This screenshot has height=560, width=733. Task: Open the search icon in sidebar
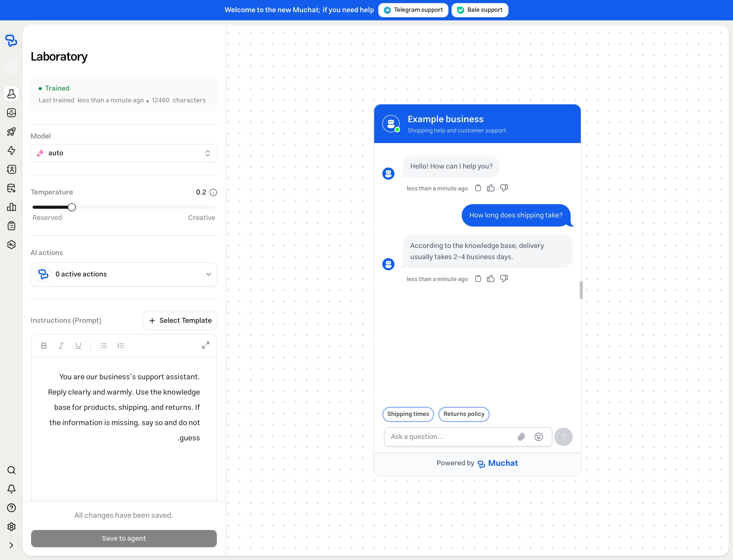pyautogui.click(x=11, y=470)
